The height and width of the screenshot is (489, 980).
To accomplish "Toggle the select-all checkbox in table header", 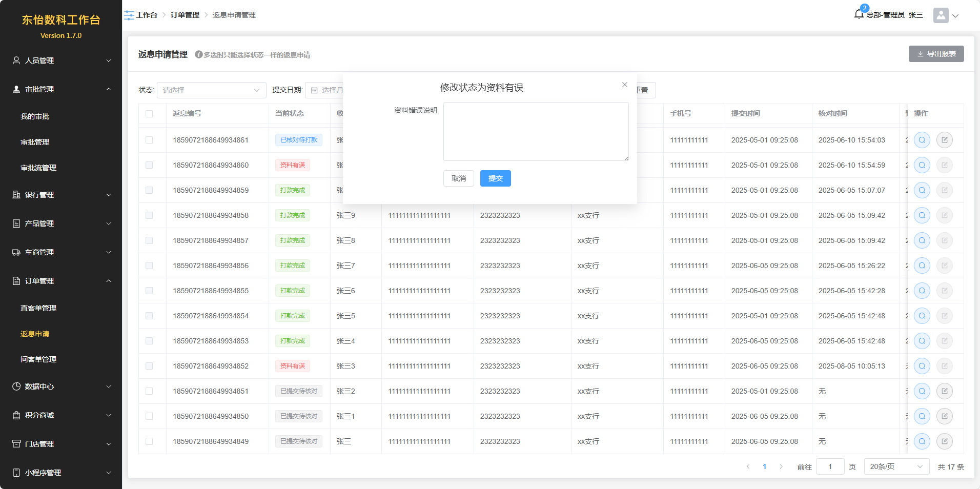I will 149,114.
